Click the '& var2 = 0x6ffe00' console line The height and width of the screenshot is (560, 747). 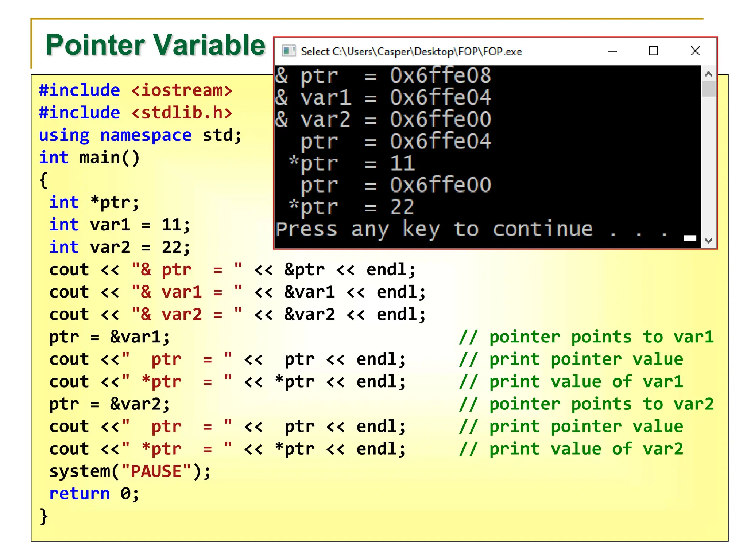pos(383,120)
